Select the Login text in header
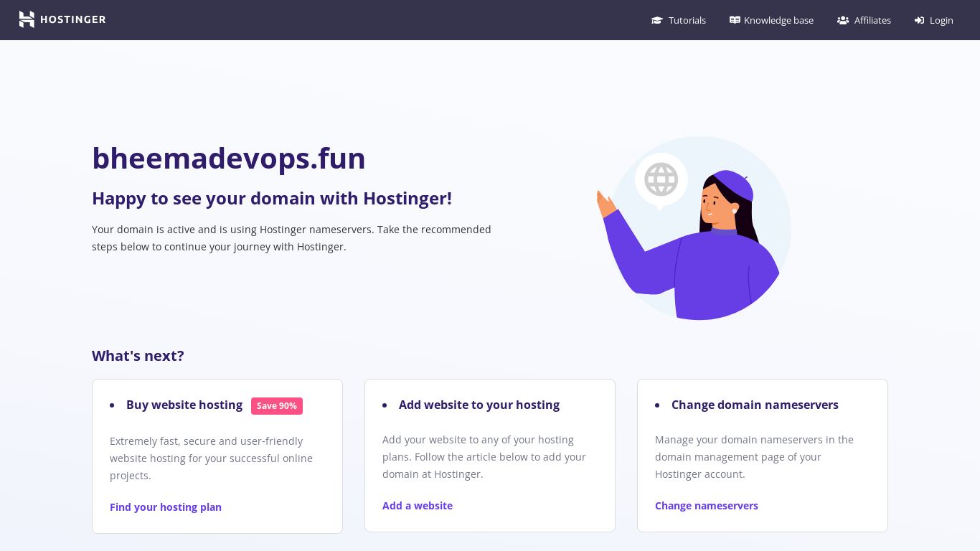 (941, 20)
